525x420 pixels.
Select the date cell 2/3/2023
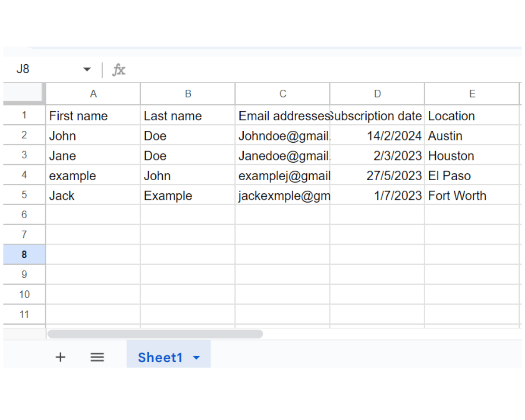[x=377, y=155]
